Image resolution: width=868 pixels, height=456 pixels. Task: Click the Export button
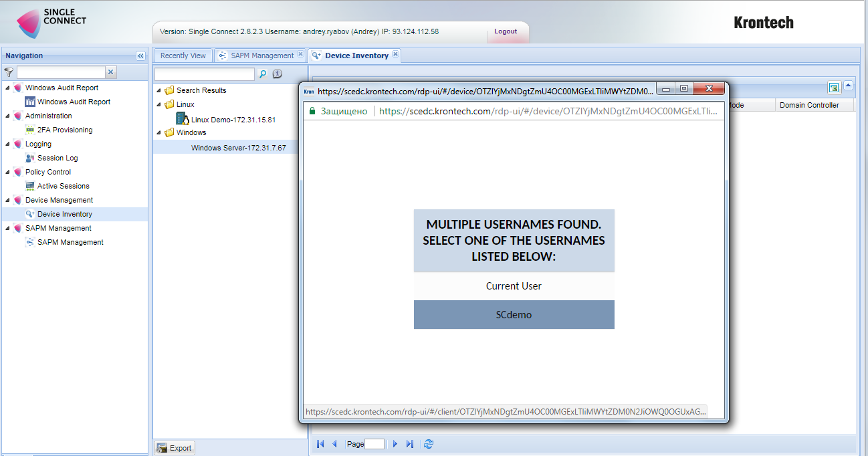pyautogui.click(x=175, y=448)
